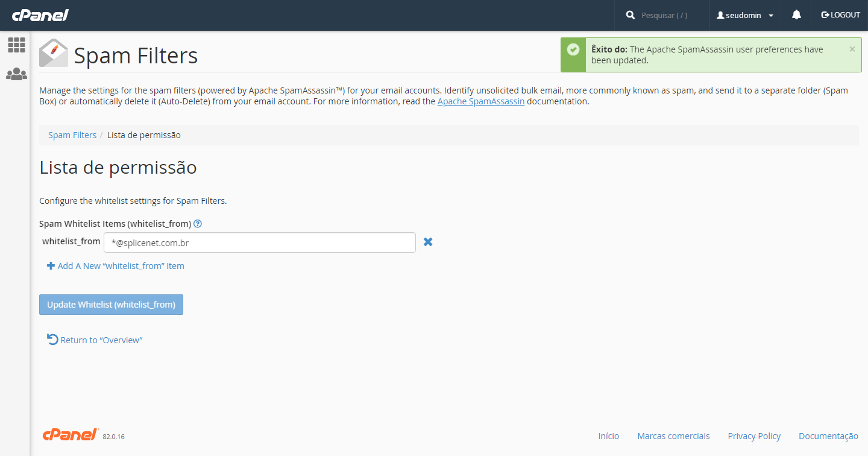
Task: Open the Apache SpamAssassin documentation link
Action: pos(481,101)
